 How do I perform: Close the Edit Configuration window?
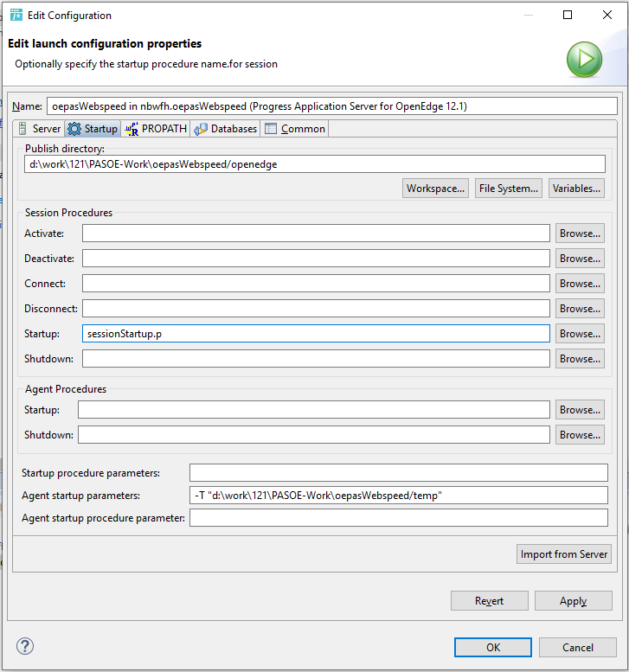point(607,15)
